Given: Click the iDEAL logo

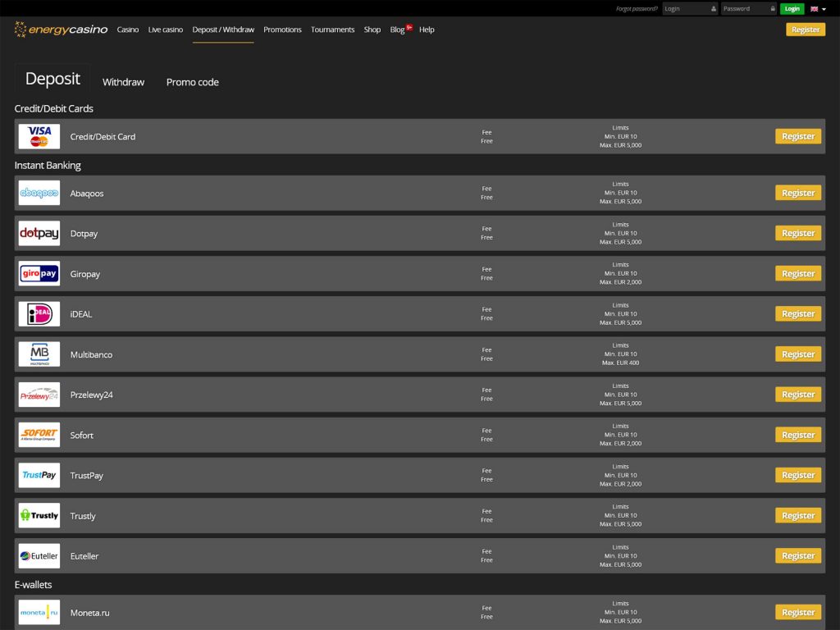Looking at the screenshot, I should tap(39, 314).
